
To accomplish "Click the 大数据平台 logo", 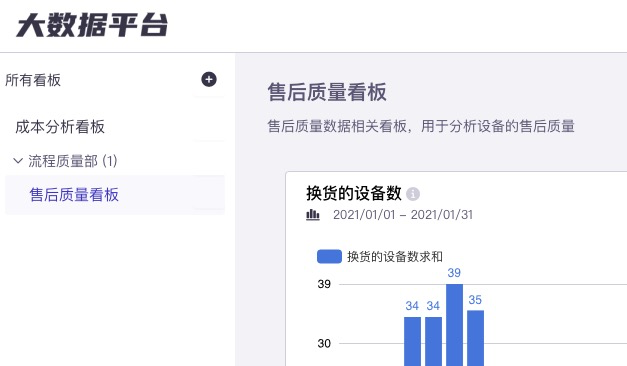I will [92, 25].
